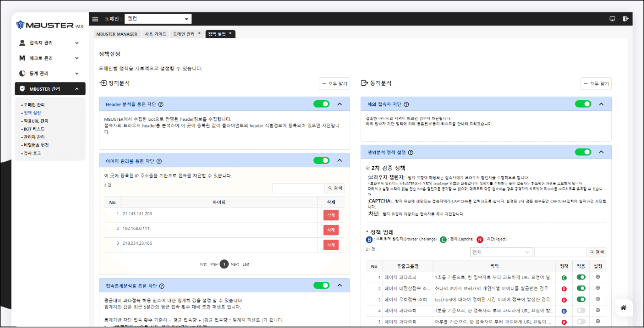Delete IP 21.145.141.203
The image size is (644, 328).
coord(331,215)
